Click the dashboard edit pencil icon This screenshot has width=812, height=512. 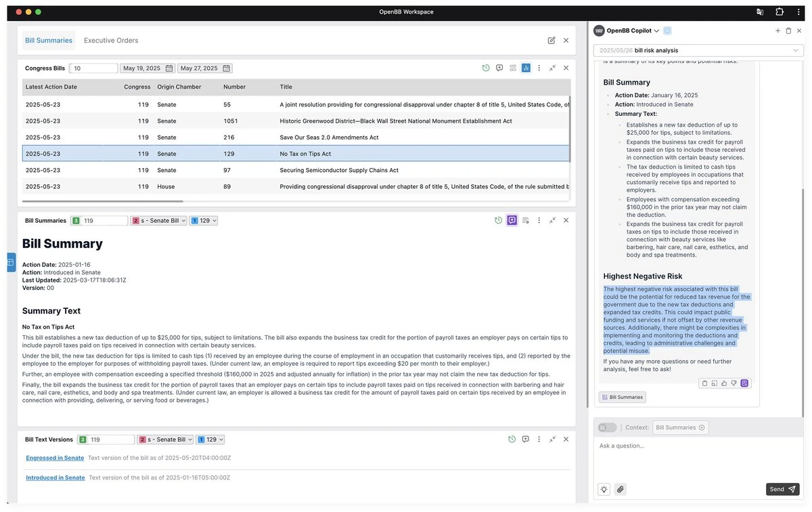[x=551, y=41]
